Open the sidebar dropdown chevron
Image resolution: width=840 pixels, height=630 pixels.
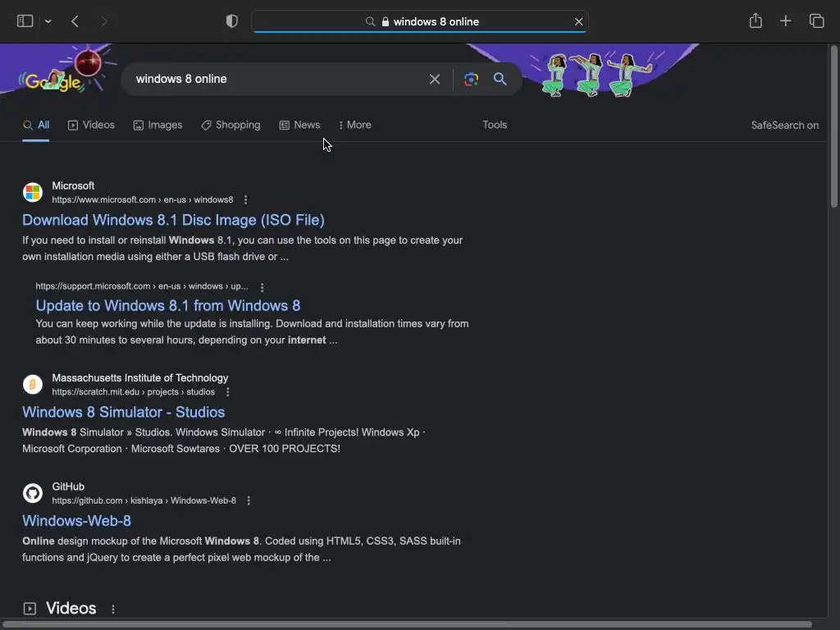tap(48, 21)
